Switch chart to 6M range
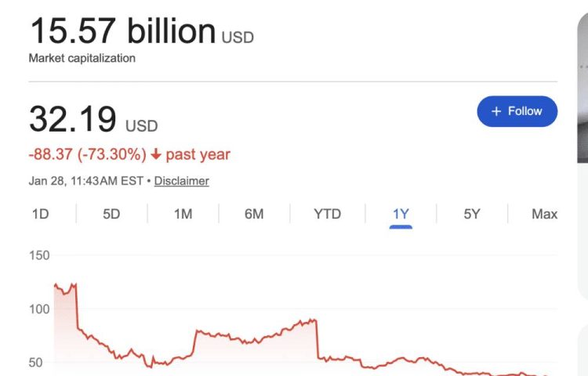This screenshot has height=376, width=588. tap(254, 214)
